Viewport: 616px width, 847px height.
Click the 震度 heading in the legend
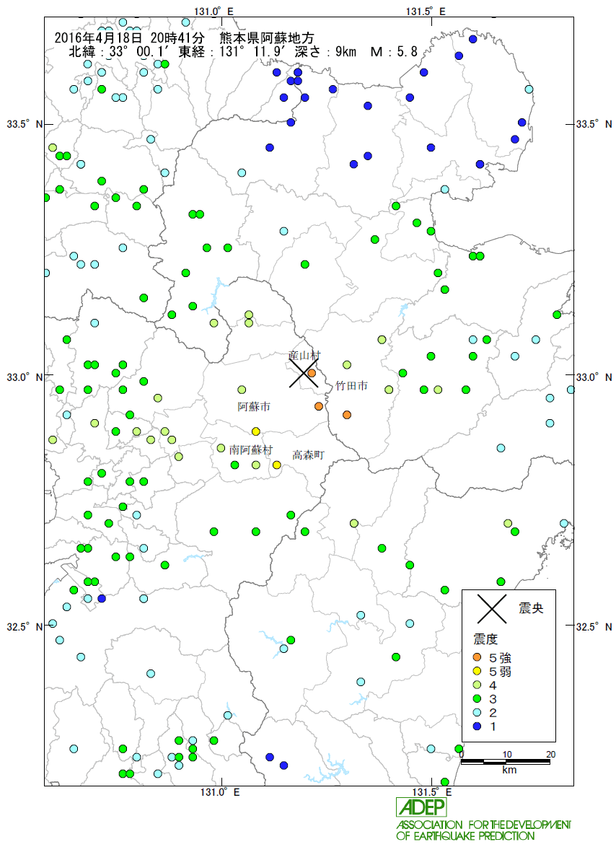coord(485,639)
